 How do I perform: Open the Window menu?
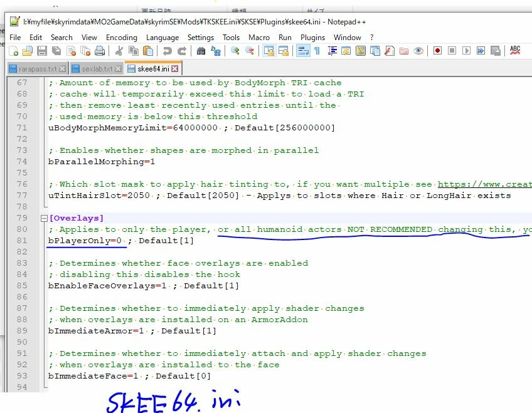click(x=347, y=37)
